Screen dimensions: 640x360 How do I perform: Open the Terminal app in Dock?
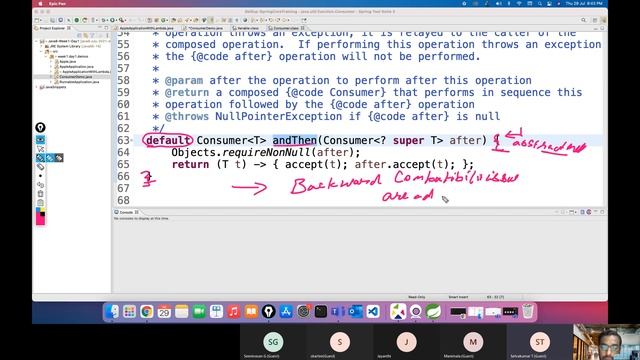(x=320, y=312)
